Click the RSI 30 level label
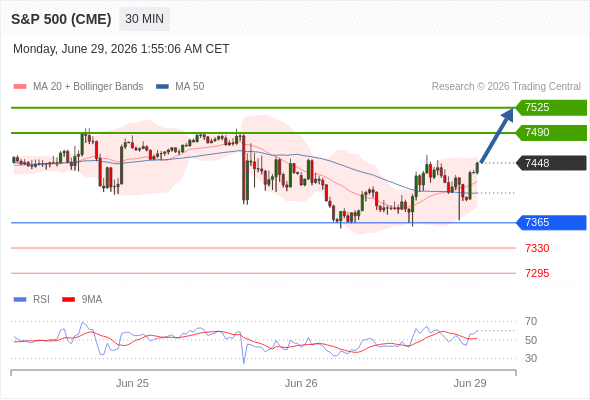This screenshot has width=590, height=400. click(x=531, y=358)
